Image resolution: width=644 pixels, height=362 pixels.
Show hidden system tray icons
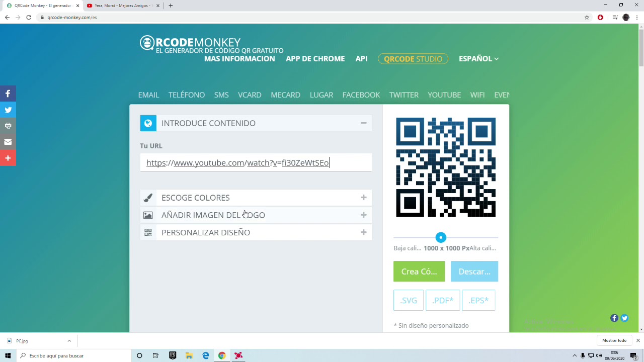coord(575,355)
